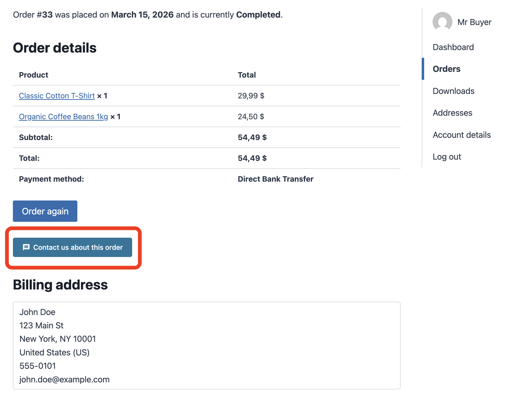Click the Mr Buyer account name

coord(474,22)
